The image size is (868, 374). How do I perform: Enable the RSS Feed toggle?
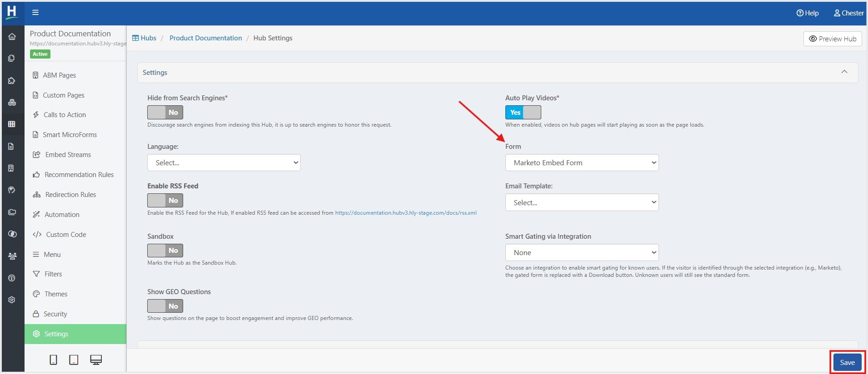point(165,200)
